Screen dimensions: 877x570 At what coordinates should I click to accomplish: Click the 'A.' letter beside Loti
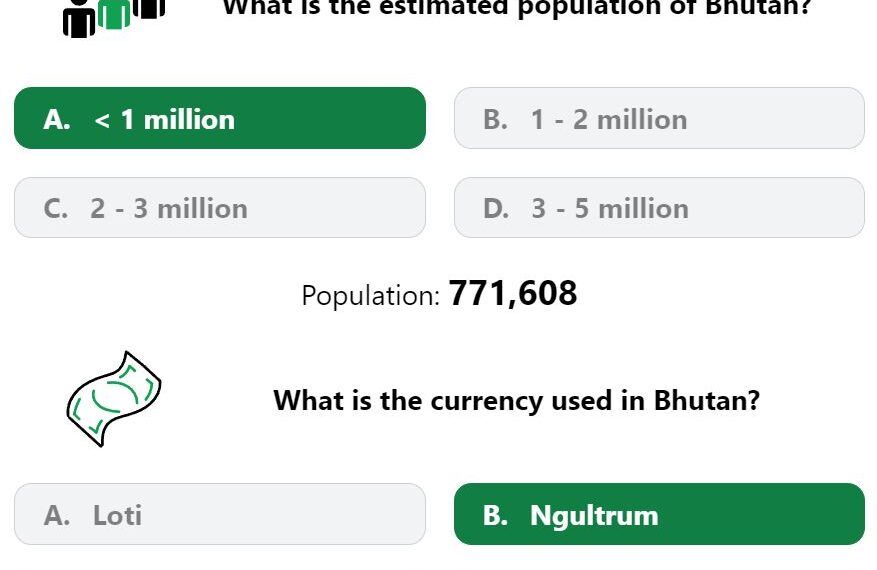57,515
